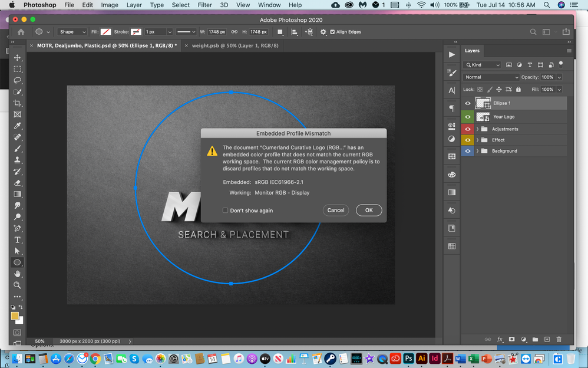The height and width of the screenshot is (368, 588).
Task: Open the Shape tool mode dropdown
Action: tap(72, 32)
